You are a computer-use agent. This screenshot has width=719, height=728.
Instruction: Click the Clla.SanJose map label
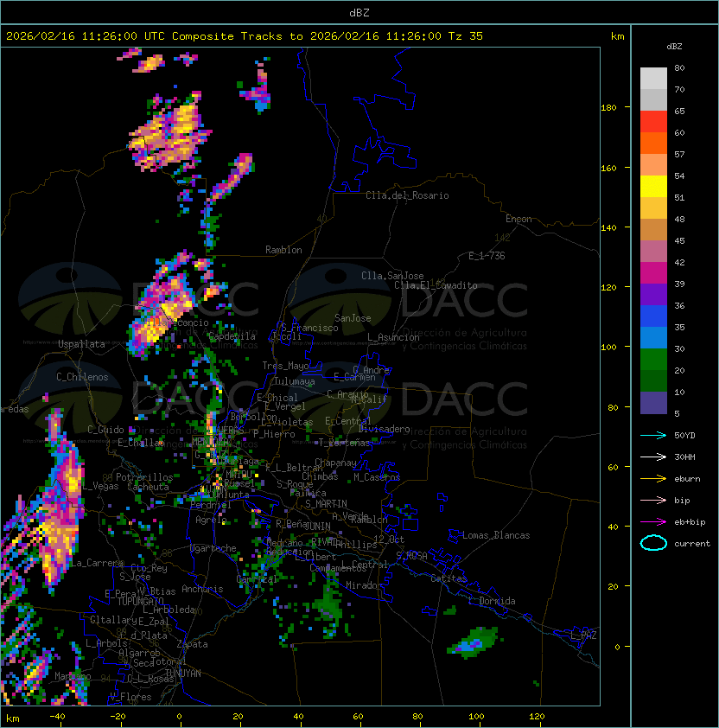pyautogui.click(x=392, y=276)
